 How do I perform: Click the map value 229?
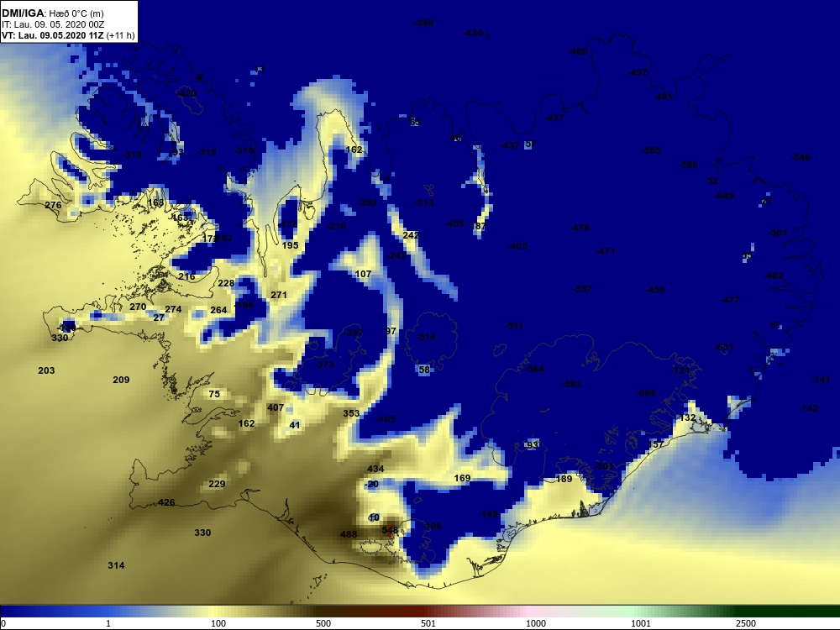217,484
